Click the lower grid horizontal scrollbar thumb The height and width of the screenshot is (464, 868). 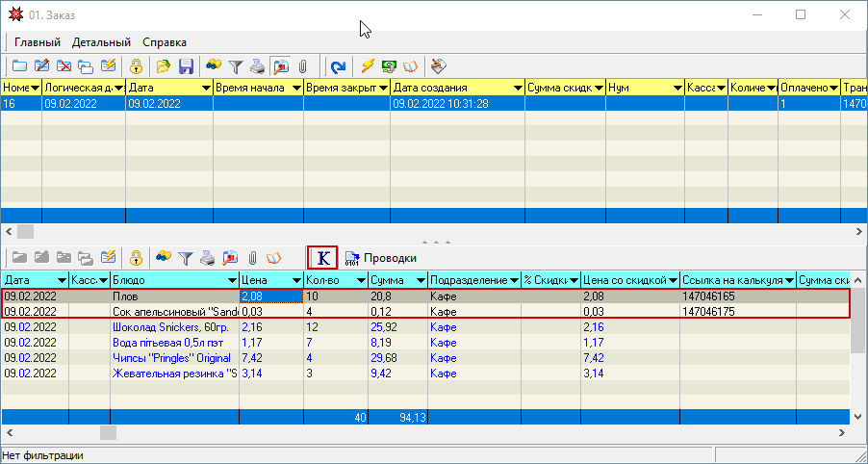pyautogui.click(x=108, y=433)
